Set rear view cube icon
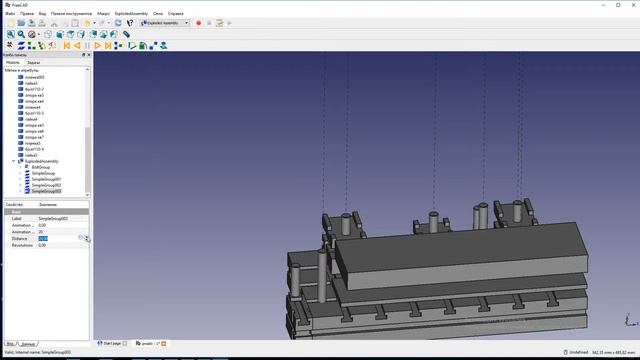 pos(93,35)
